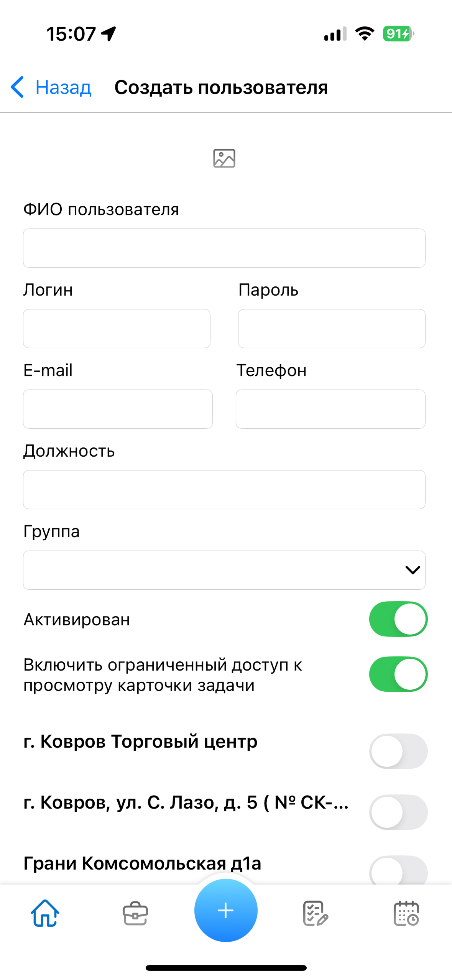
Task: Tap the battery indicator in status bar
Action: (398, 34)
